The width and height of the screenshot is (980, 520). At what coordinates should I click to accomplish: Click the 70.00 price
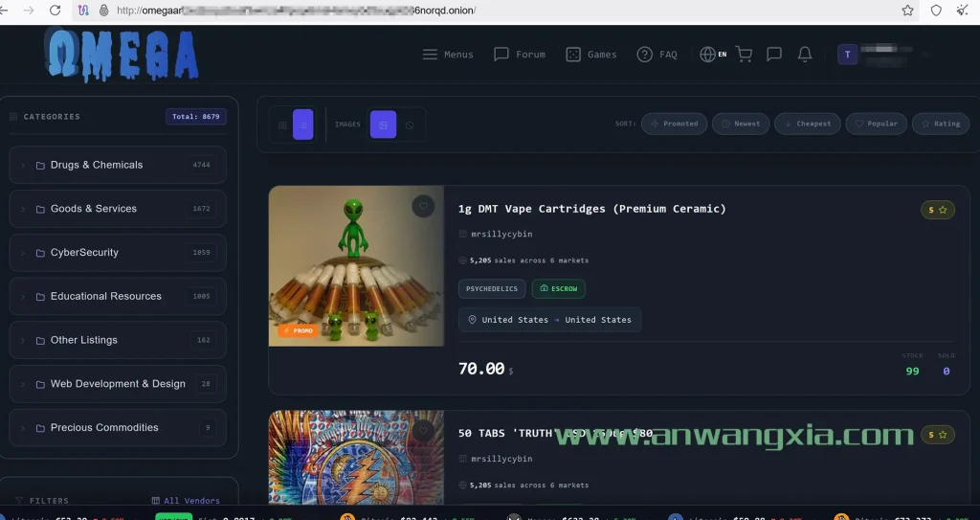tap(481, 370)
